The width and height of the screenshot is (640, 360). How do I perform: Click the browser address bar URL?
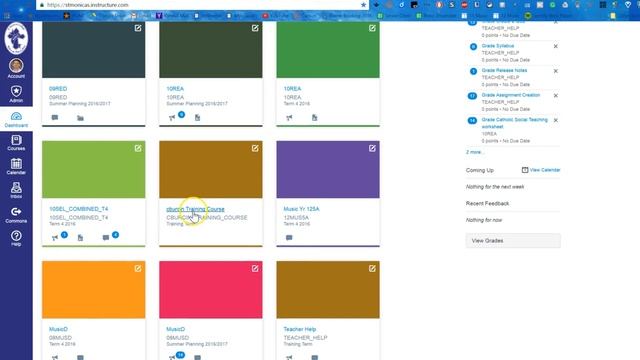tap(88, 5)
